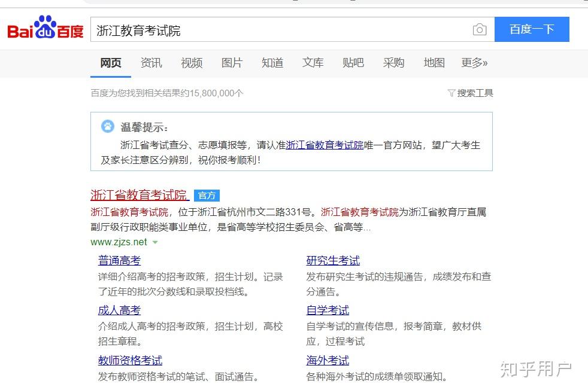Screen dimensions: 588x390
Task: Click the 温馨提示 heading text
Action: pyautogui.click(x=144, y=127)
